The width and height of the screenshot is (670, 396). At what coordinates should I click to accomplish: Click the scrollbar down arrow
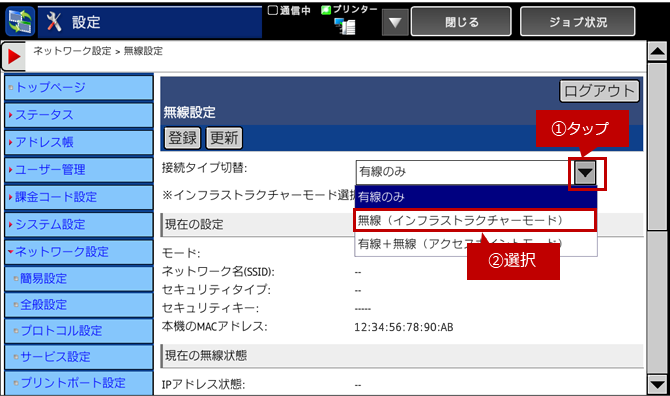click(657, 384)
